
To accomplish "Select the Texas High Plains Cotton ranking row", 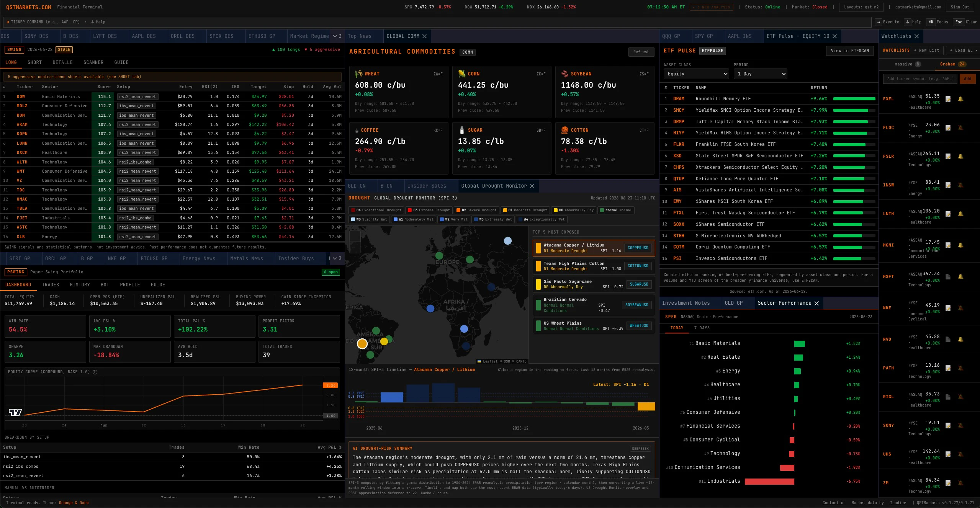I will (x=594, y=266).
